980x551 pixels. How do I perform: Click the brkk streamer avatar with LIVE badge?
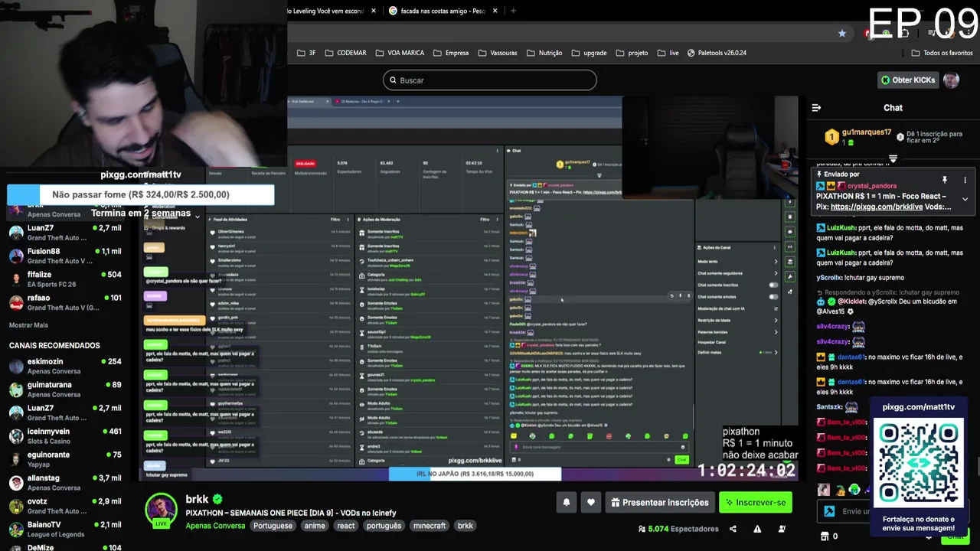coord(161,510)
